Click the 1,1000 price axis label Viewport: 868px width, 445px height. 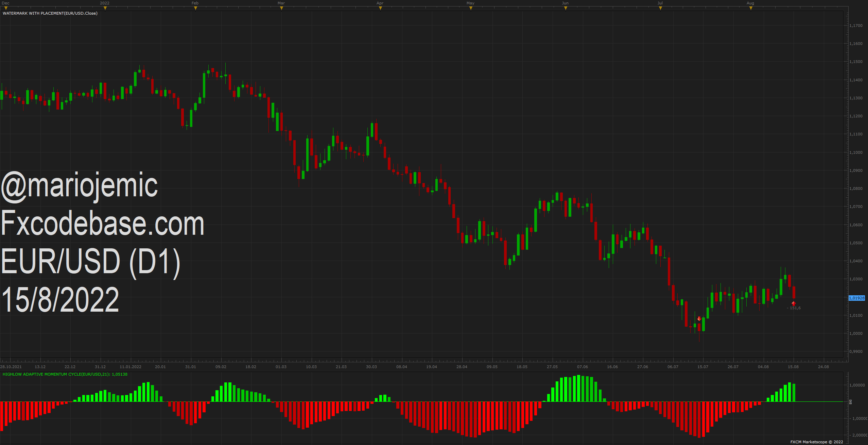pos(856,152)
